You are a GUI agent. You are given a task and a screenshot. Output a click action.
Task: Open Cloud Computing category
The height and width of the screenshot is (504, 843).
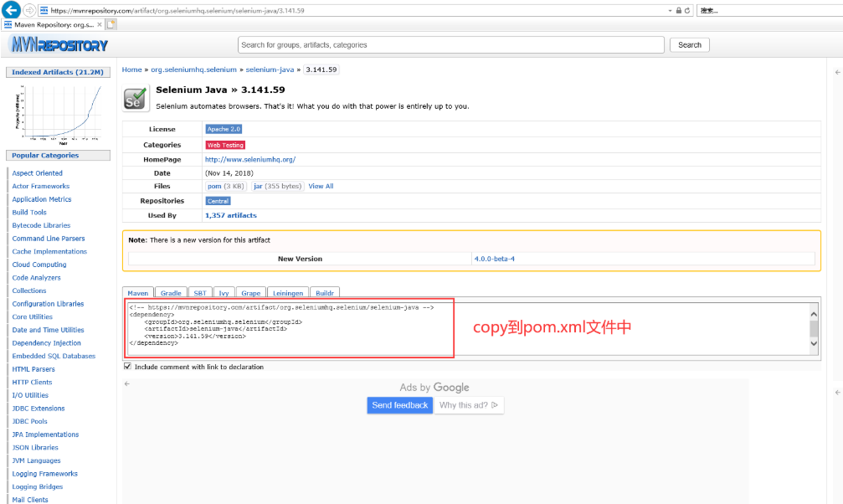(x=39, y=265)
